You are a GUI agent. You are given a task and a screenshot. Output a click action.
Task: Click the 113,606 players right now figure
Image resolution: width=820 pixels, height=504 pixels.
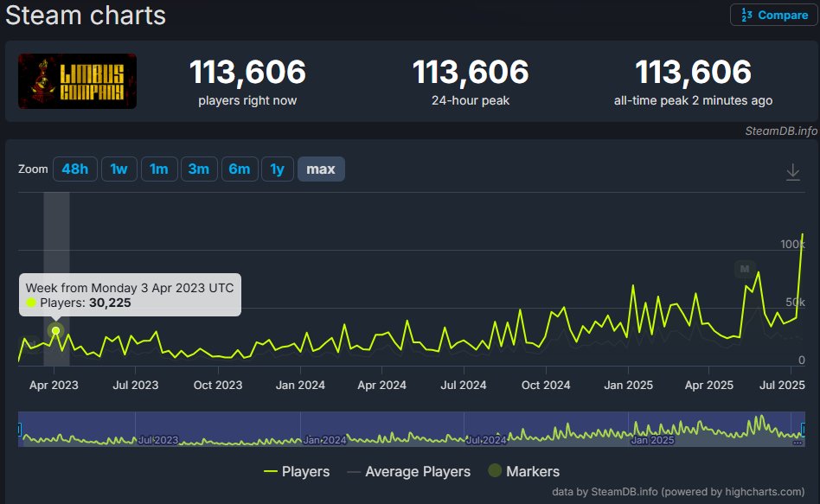point(247,72)
